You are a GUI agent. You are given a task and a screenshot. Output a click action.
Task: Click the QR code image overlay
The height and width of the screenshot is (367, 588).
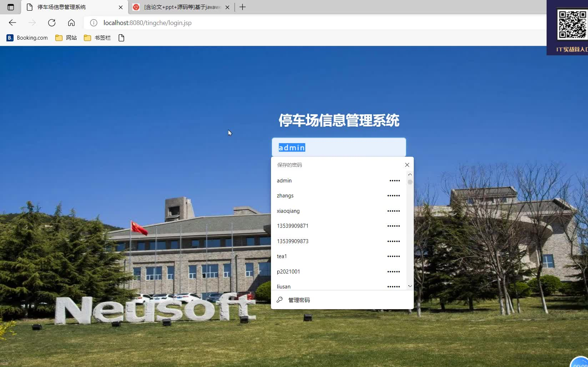(x=572, y=25)
